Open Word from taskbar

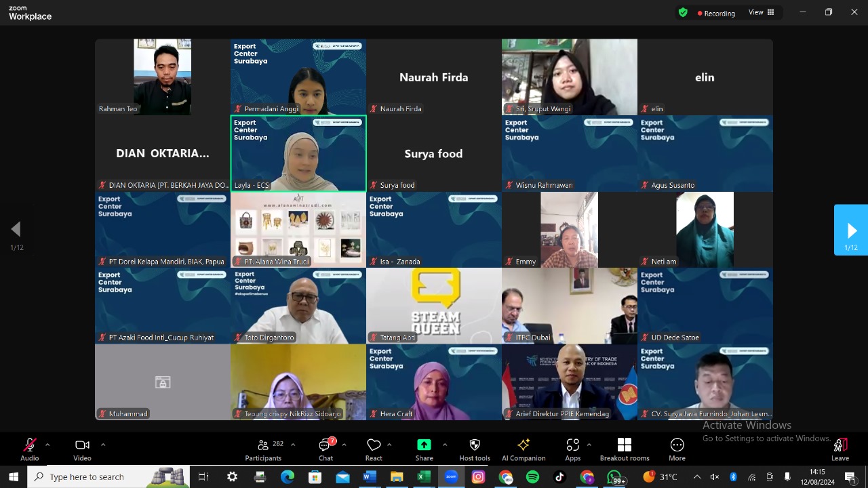370,477
